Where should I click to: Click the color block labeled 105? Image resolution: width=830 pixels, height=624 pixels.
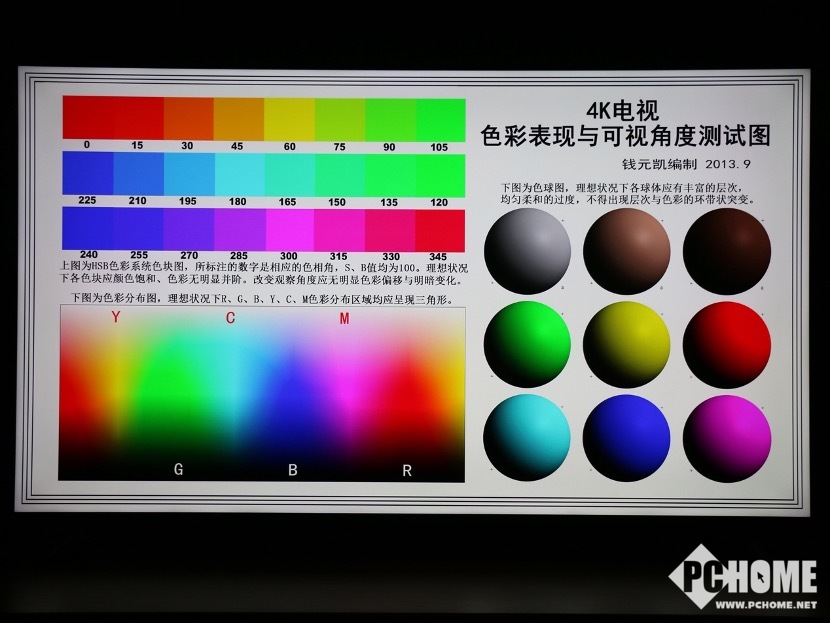point(440,121)
